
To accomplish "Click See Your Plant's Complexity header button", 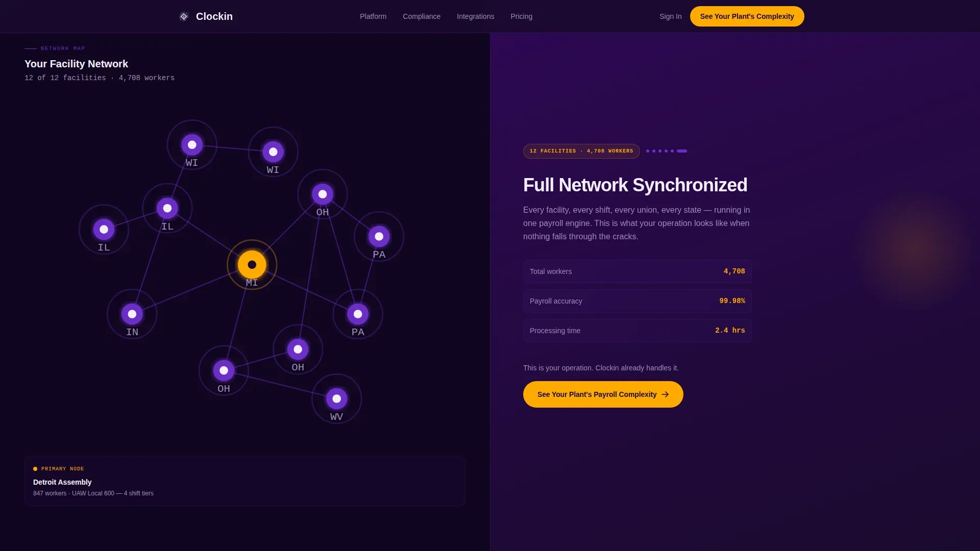I will click(747, 16).
